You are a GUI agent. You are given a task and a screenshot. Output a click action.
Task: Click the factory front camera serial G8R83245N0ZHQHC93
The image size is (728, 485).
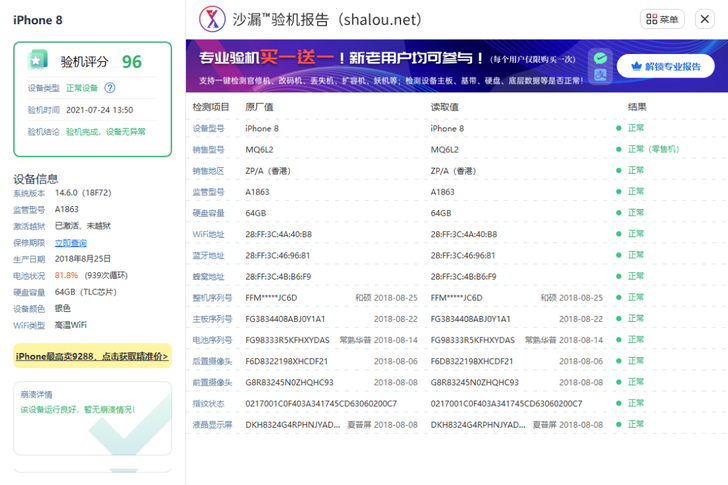[x=289, y=382]
